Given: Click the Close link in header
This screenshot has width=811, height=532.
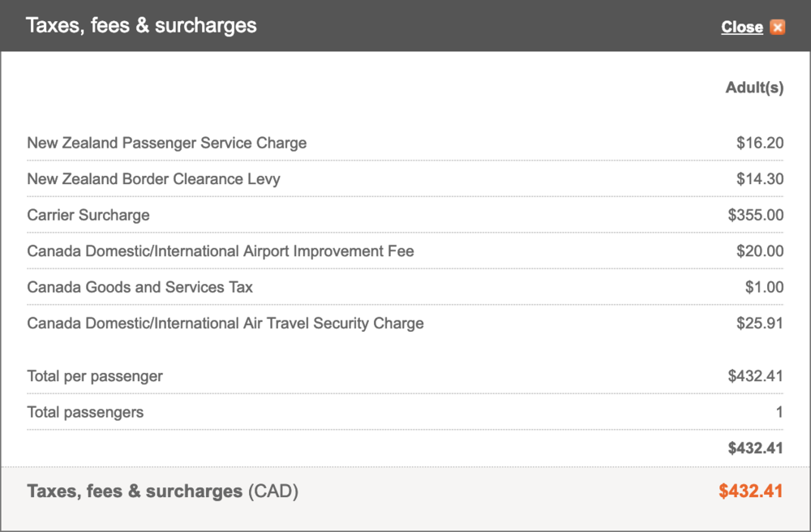Looking at the screenshot, I should 741,28.
